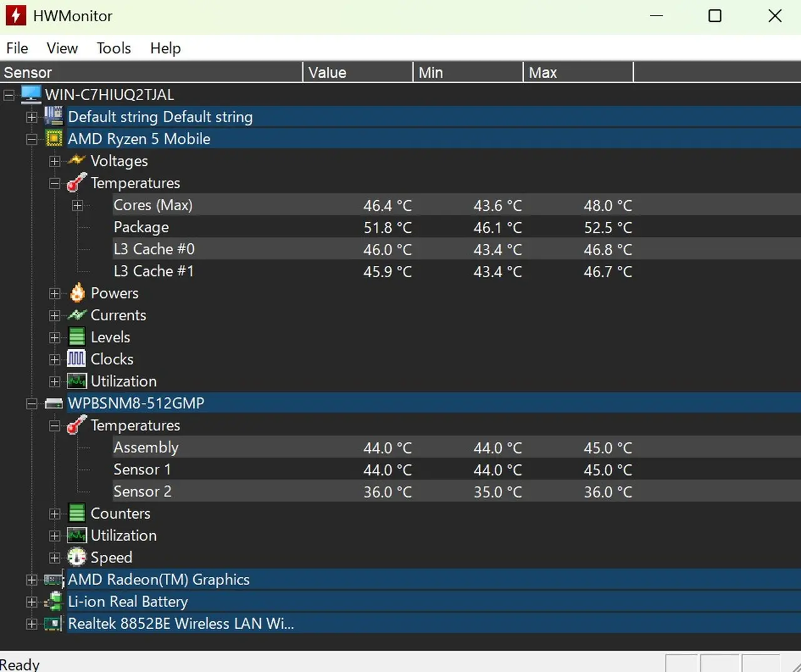This screenshot has height=672, width=801.
Task: Click the Li-ion Real Battery icon
Action: coord(54,601)
